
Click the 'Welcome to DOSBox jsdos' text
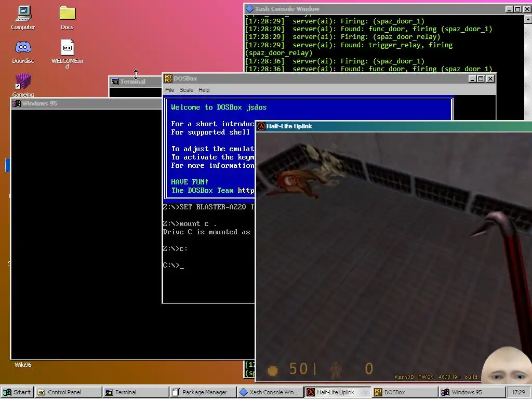pyautogui.click(x=219, y=107)
